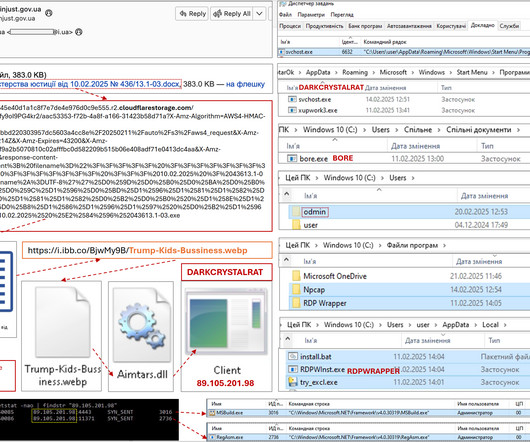Screen dimensions: 530x442
Task: Click the RDPWInst.exe file icon
Action: click(293, 369)
